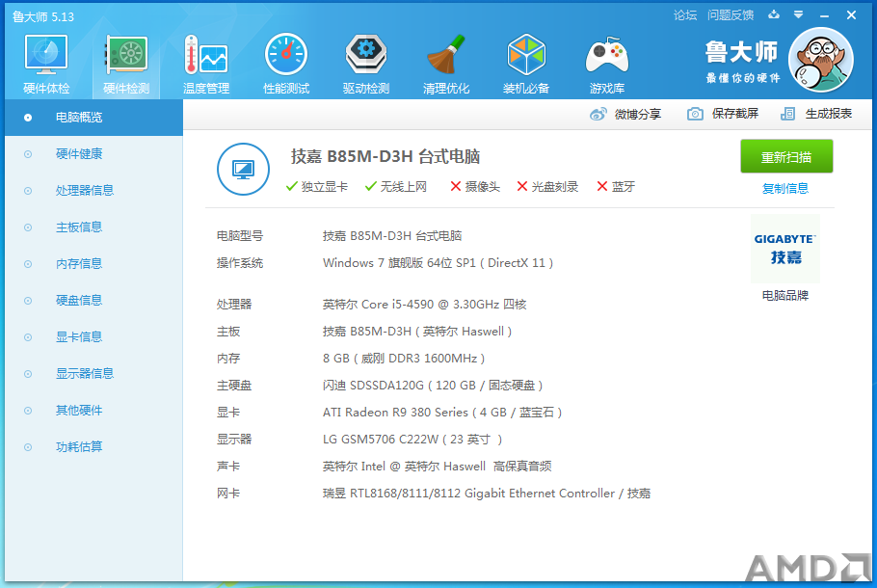Open 驱动检测 driver detection
Viewport: 877px width, 588px height.
(x=366, y=64)
